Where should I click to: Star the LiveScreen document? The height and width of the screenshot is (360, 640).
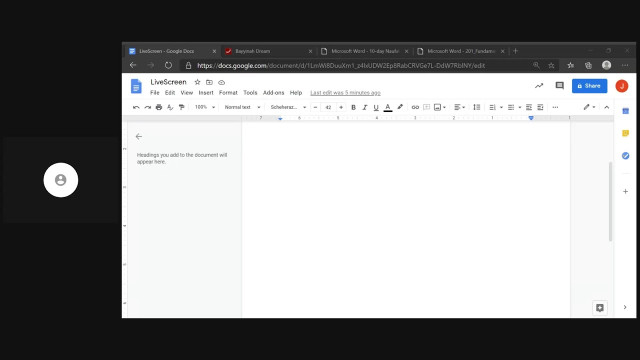click(x=197, y=82)
